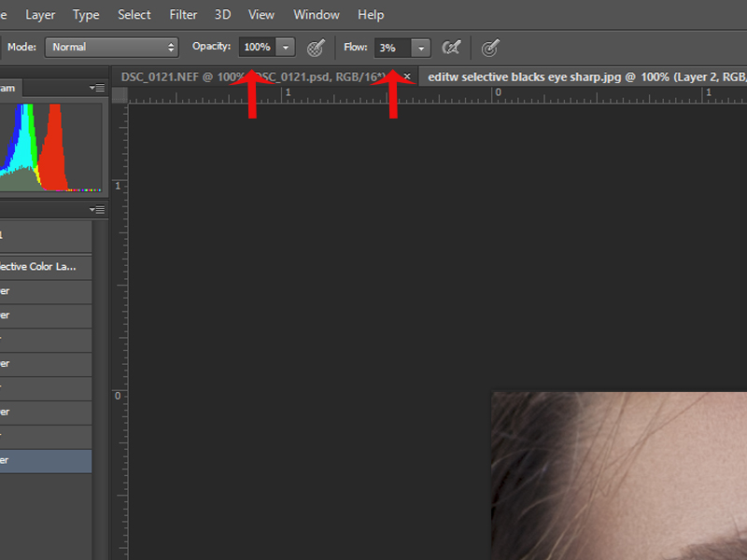
Task: Open the Histogram panel flyout menu icon
Action: tap(97, 88)
